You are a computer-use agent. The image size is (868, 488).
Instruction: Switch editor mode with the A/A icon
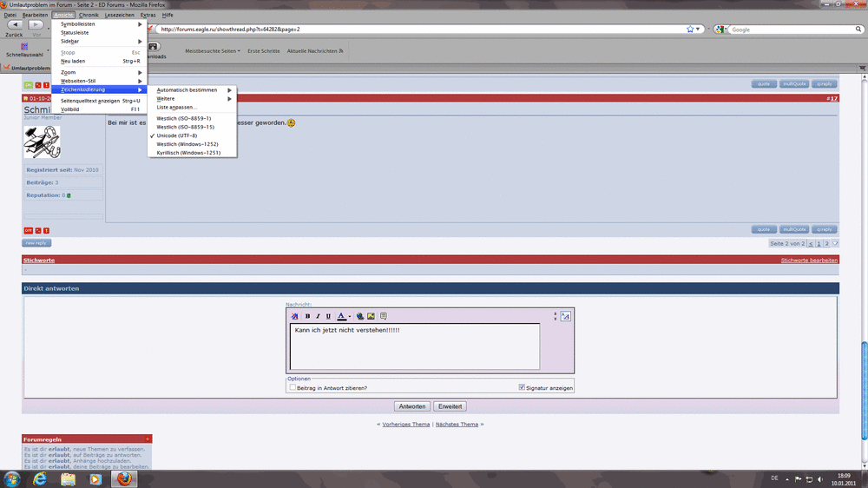(565, 316)
